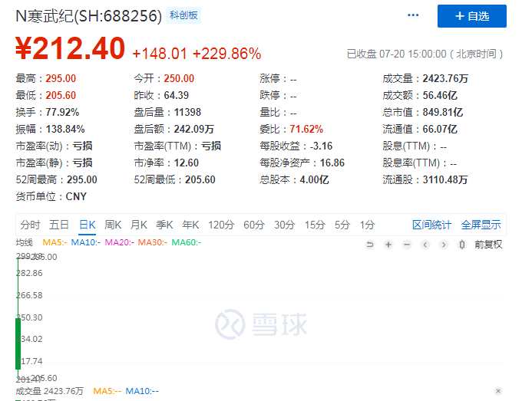This screenshot has height=401, width=532.
Task: Click the MA20 moving average label
Action: pos(120,242)
